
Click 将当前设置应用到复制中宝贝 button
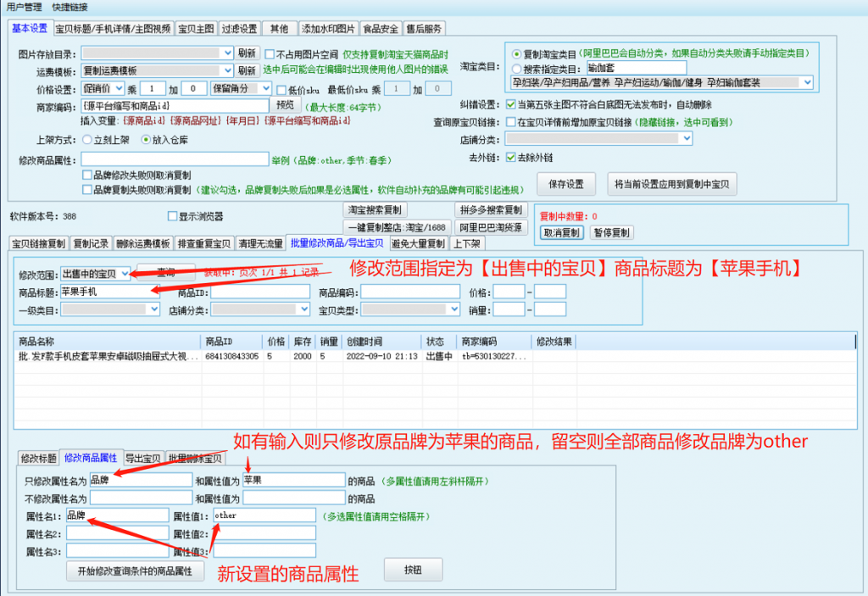(671, 185)
